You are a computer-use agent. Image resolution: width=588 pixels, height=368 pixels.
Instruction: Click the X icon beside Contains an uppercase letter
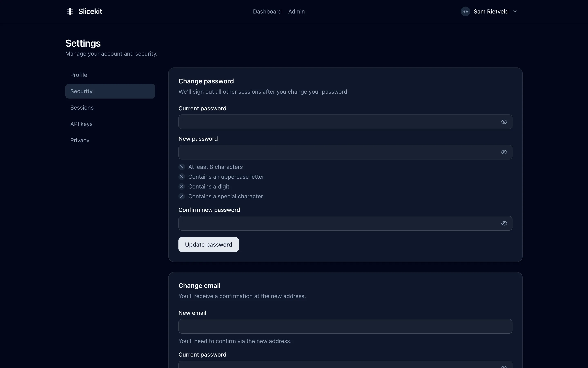[x=182, y=177]
